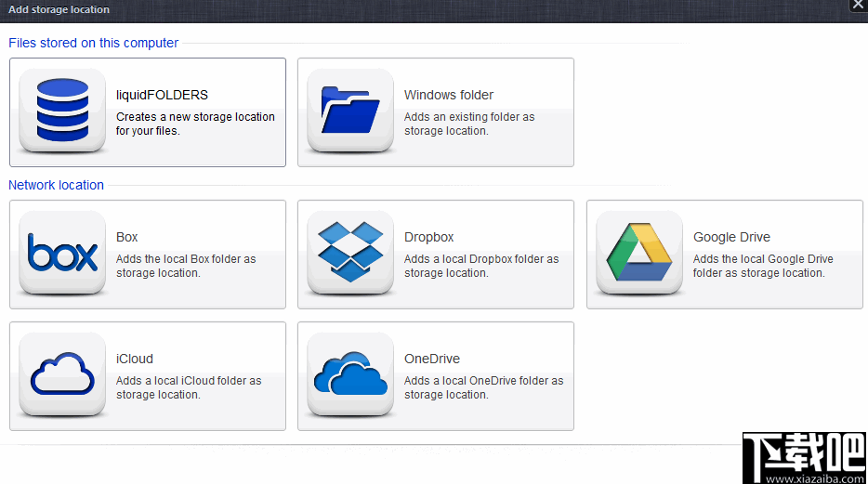Choose the iCloud title text

135,359
